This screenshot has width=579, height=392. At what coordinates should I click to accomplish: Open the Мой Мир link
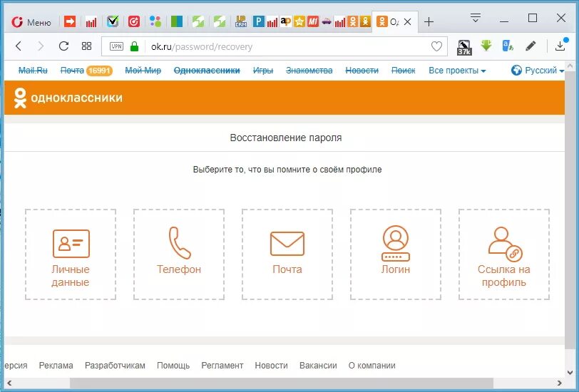(x=143, y=71)
